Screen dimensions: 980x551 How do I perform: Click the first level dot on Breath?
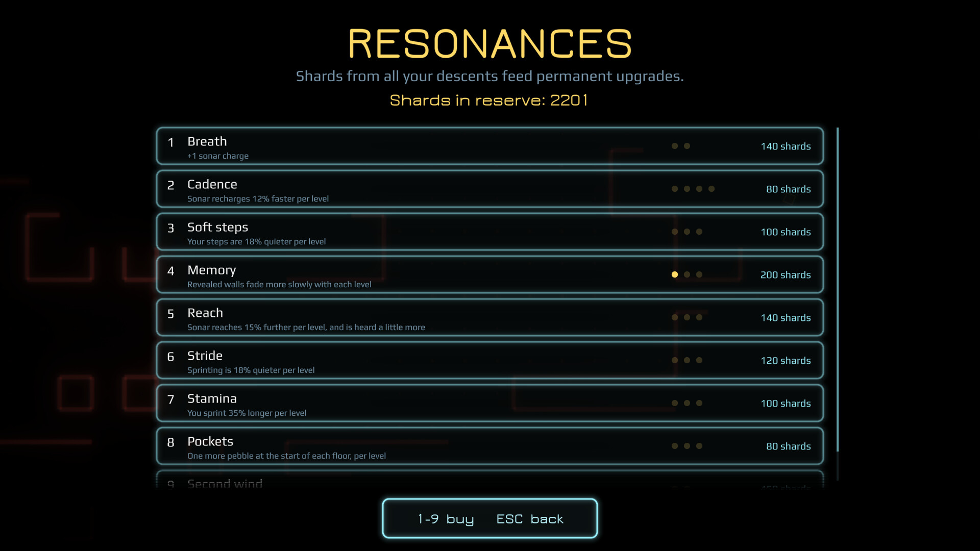click(675, 146)
